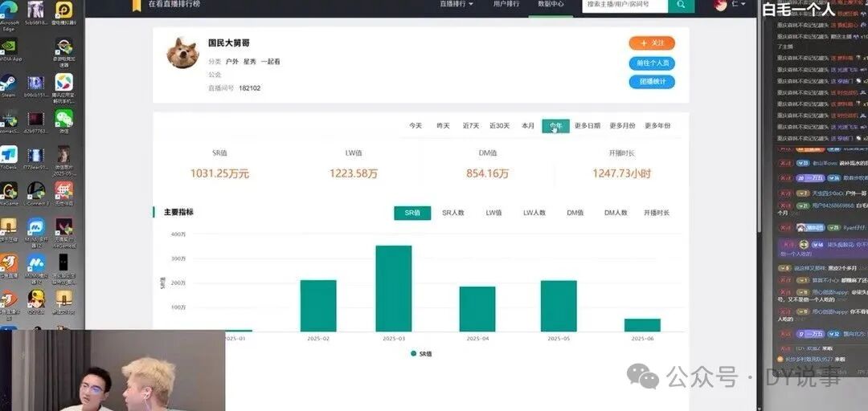The height and width of the screenshot is (411, 868).
Task: Click the 2025-06 bar in the chart
Action: (642, 325)
